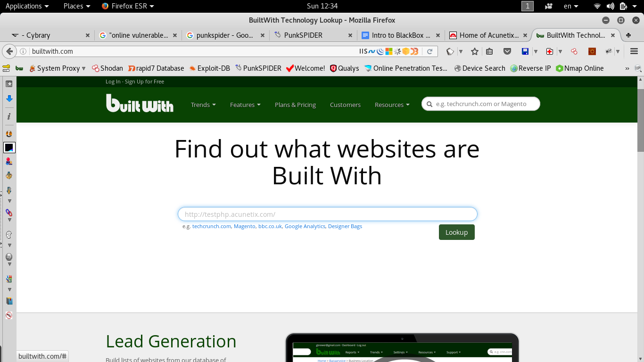Switch to the Intro to BlackBox tab

point(400,35)
